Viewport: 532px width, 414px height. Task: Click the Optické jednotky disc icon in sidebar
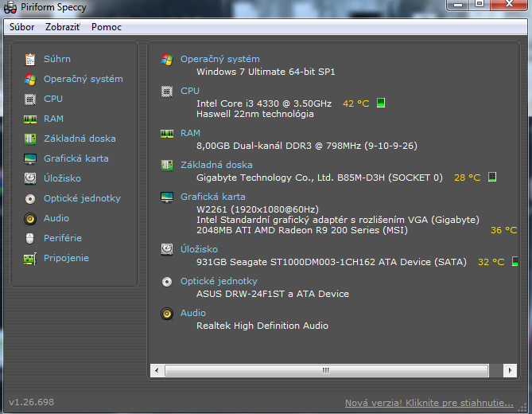(x=30, y=199)
